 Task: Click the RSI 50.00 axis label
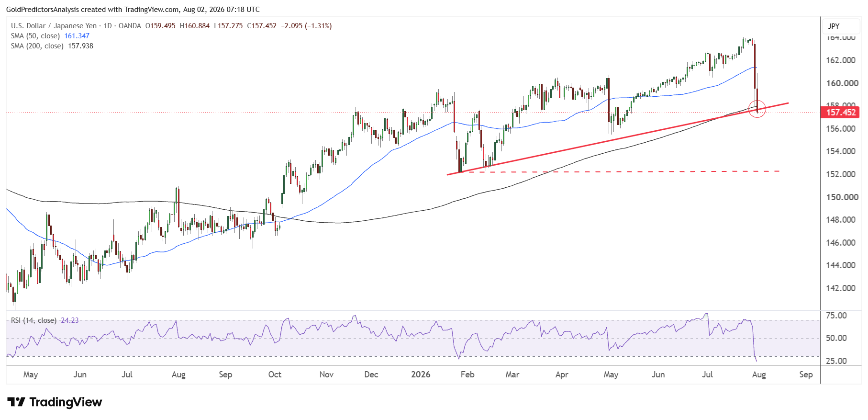836,338
